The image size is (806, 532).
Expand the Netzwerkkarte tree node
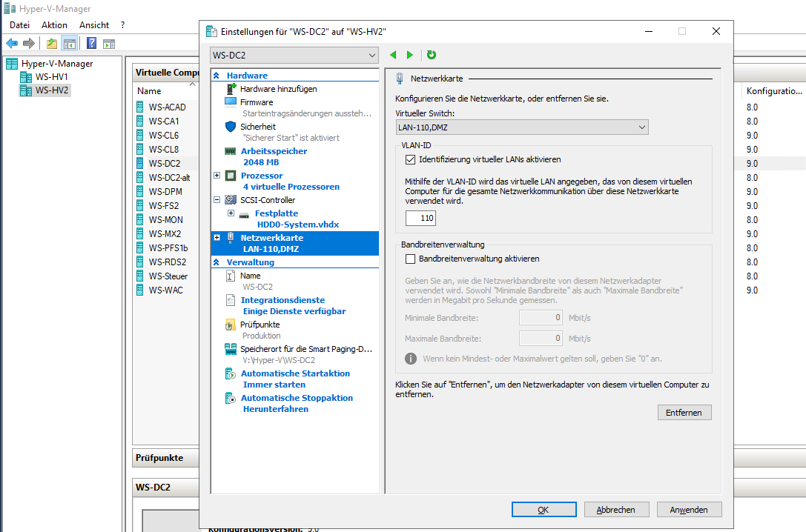(x=217, y=238)
